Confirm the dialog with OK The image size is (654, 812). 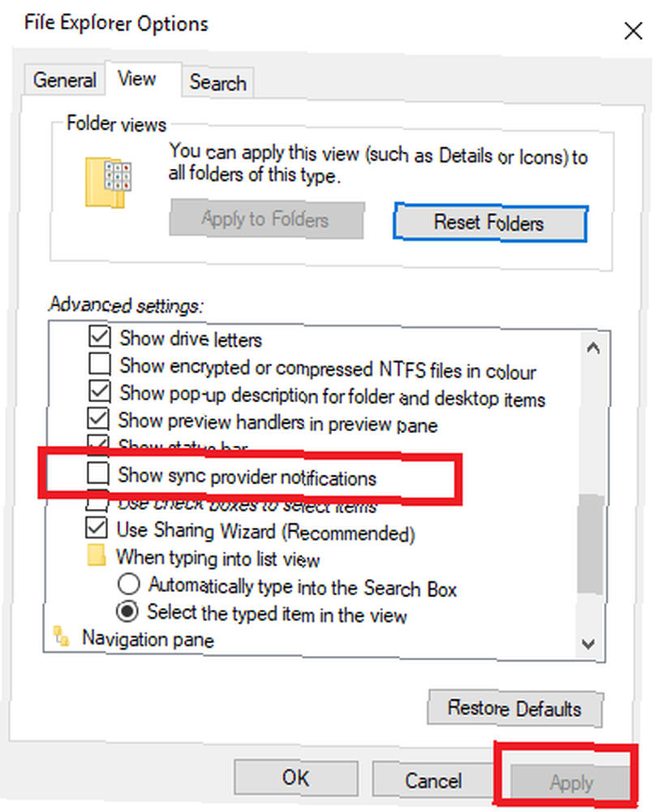coord(296,777)
